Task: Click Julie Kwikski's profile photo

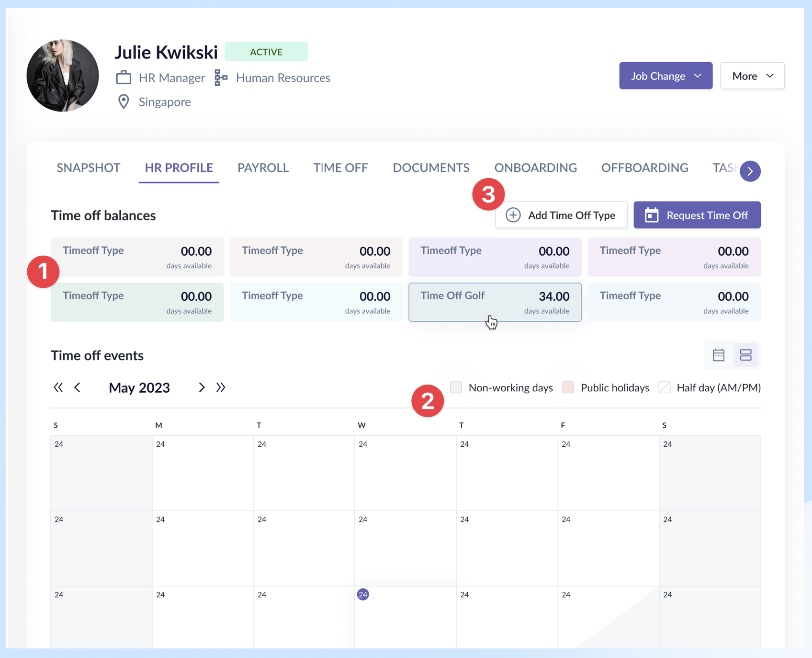Action: 63,76
